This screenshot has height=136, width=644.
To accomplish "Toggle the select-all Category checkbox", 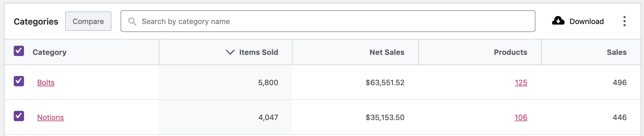I will pyautogui.click(x=19, y=51).
